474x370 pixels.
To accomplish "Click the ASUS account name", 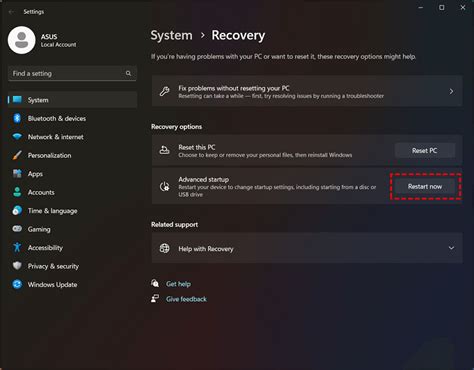I will pos(49,37).
